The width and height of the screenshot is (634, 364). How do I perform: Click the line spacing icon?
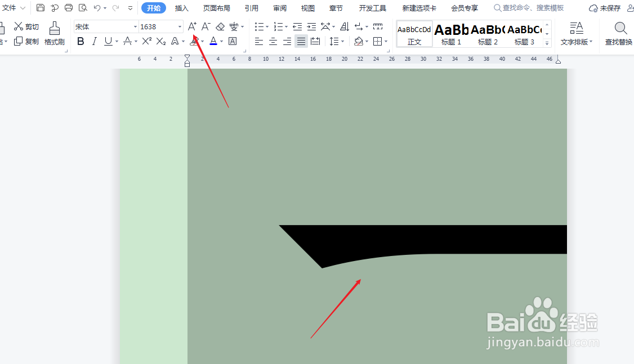point(334,41)
